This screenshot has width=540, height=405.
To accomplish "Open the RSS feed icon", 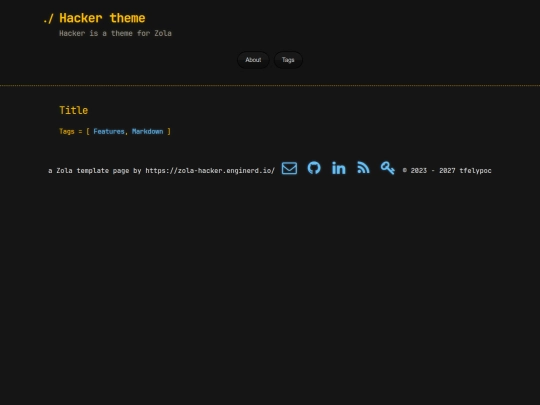I will tap(363, 168).
